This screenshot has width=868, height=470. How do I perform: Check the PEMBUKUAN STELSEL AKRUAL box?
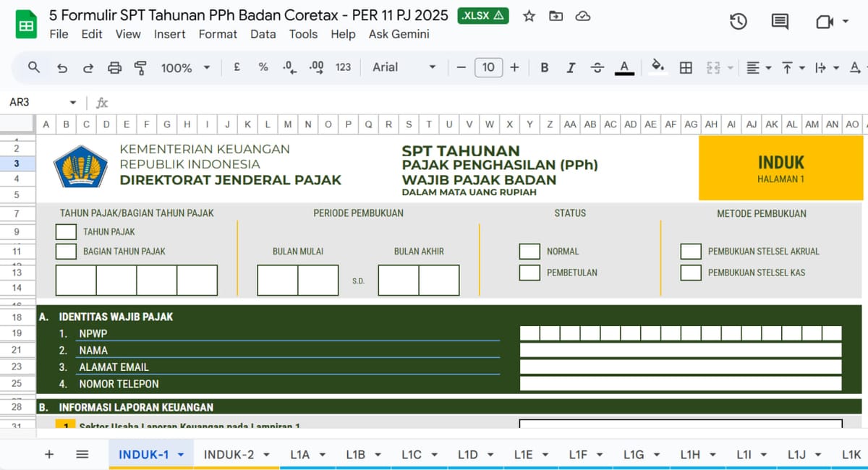click(x=691, y=251)
